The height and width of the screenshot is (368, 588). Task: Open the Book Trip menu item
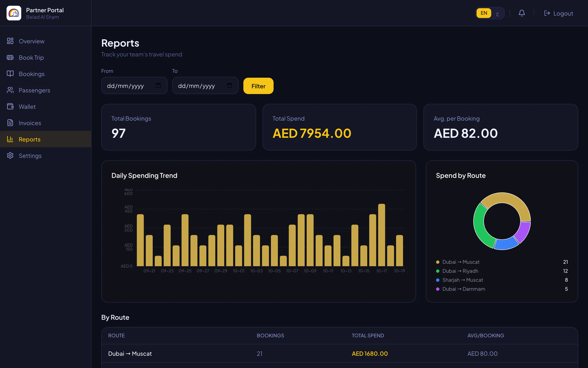tap(46, 57)
